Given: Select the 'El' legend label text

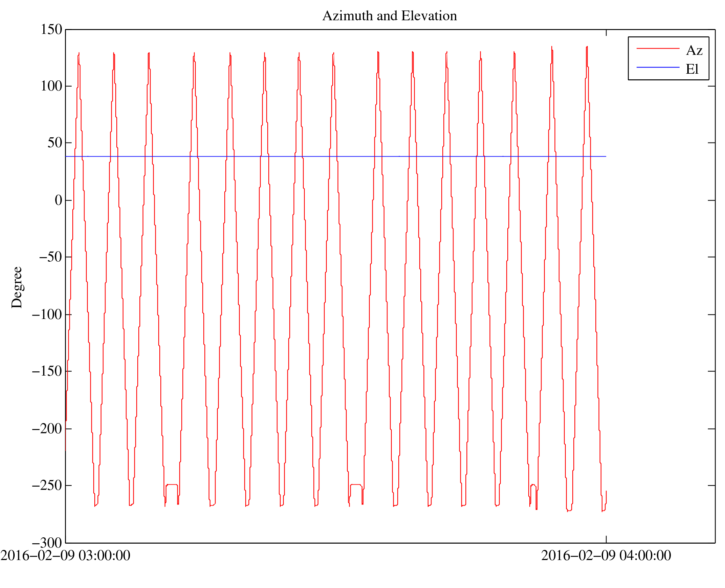Looking at the screenshot, I should [692, 69].
